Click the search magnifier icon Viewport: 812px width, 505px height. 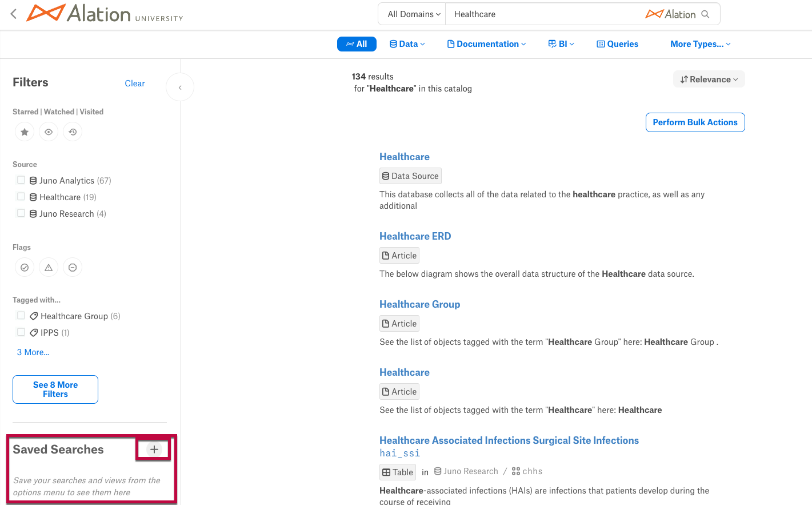(706, 14)
